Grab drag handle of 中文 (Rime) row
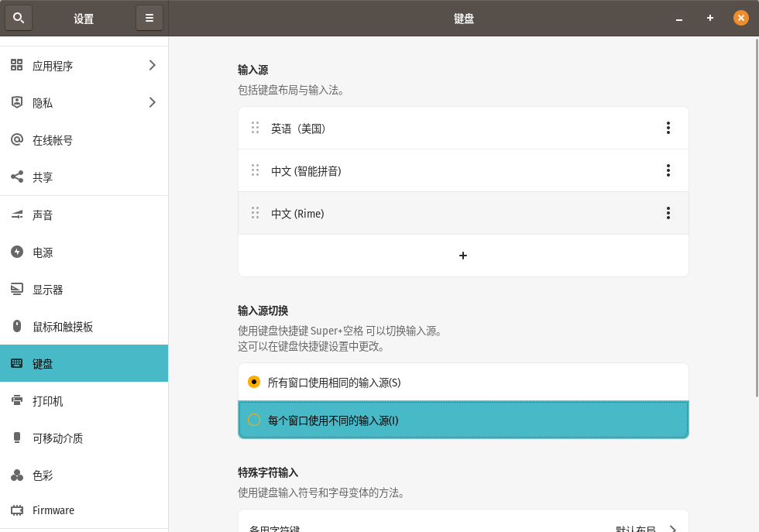759x532 pixels. click(255, 212)
